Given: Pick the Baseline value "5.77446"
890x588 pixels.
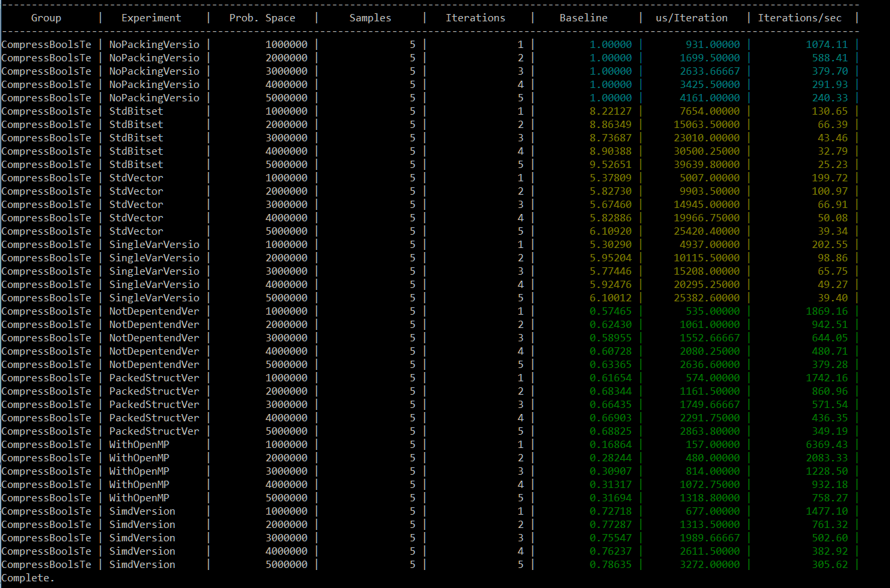Looking at the screenshot, I should click(610, 271).
